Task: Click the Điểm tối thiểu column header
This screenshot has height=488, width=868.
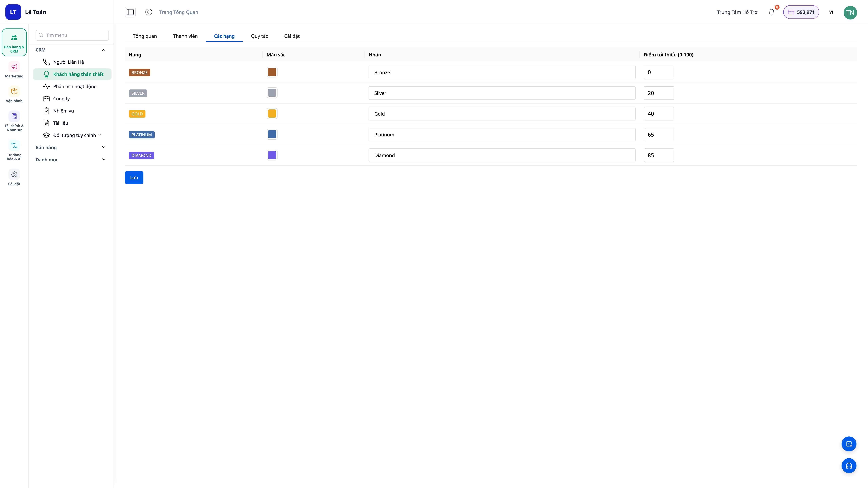Action: coord(668,55)
